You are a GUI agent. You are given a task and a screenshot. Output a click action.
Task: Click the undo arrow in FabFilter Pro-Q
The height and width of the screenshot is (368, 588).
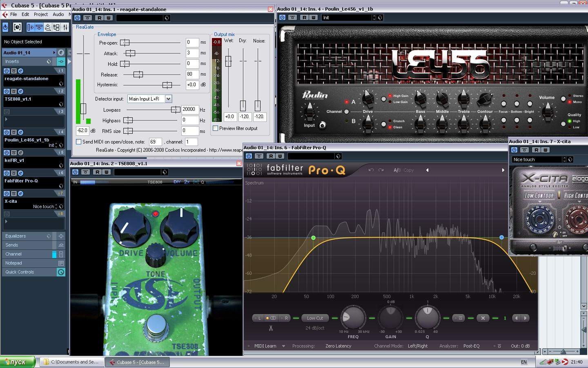coord(371,170)
